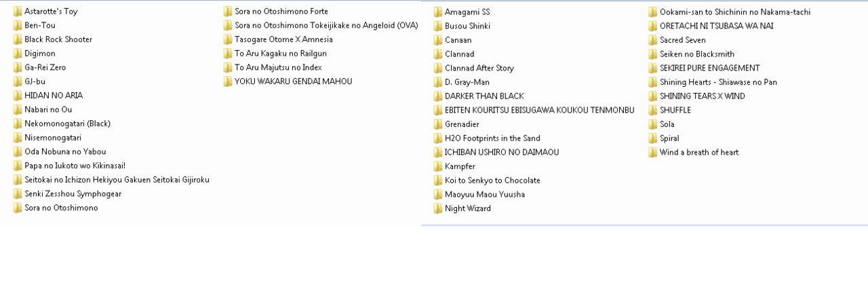868x300 pixels.
Task: Select the Ga-Rei Zero folder icon
Action: point(18,67)
